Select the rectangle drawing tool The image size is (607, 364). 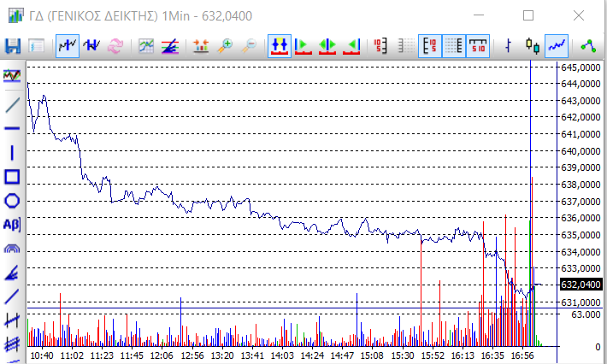tap(12, 177)
